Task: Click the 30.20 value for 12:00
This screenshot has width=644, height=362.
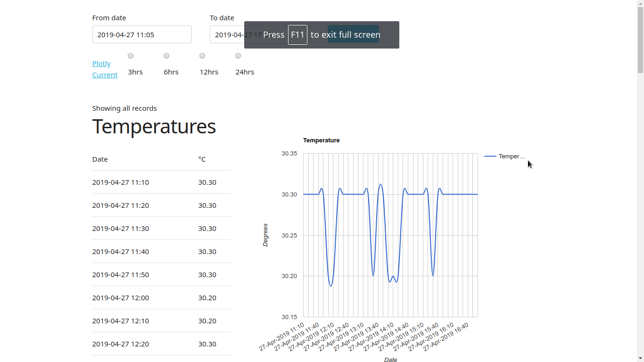Action: tap(207, 297)
